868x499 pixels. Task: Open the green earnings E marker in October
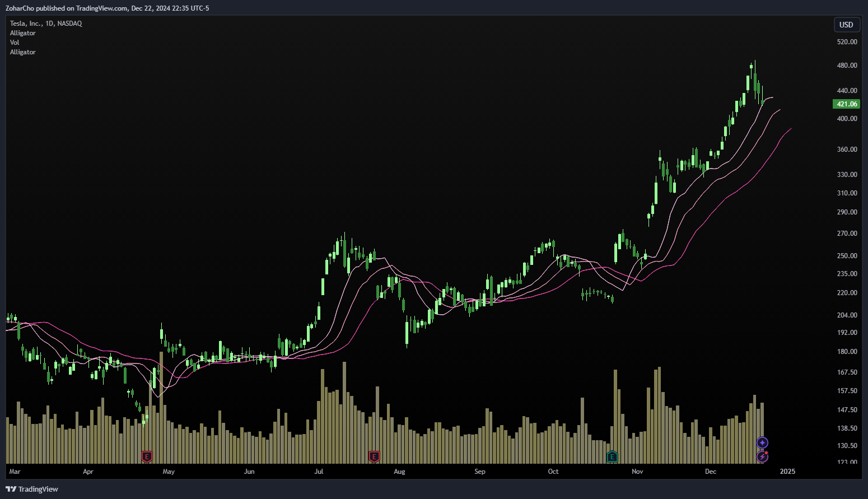[x=612, y=456]
